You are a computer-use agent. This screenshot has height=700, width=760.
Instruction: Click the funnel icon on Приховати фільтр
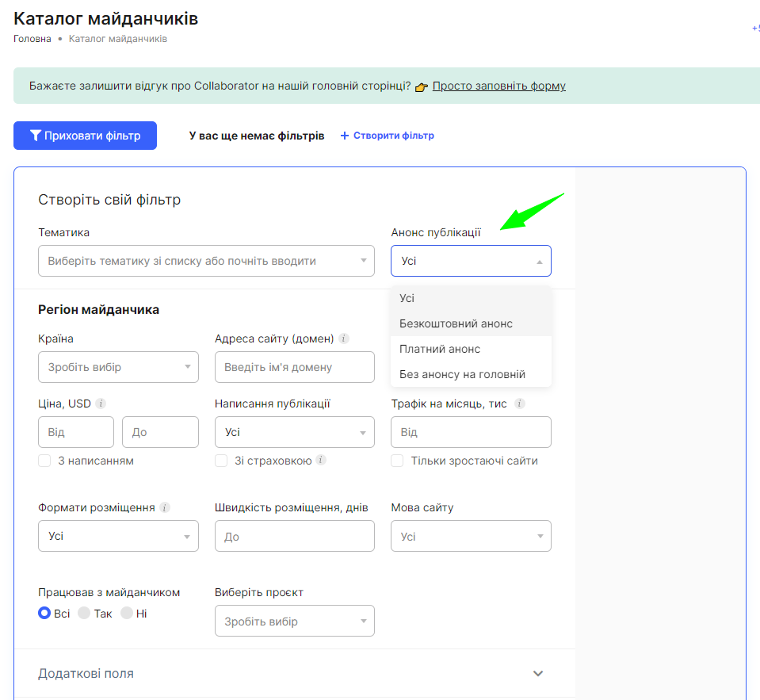pos(36,136)
